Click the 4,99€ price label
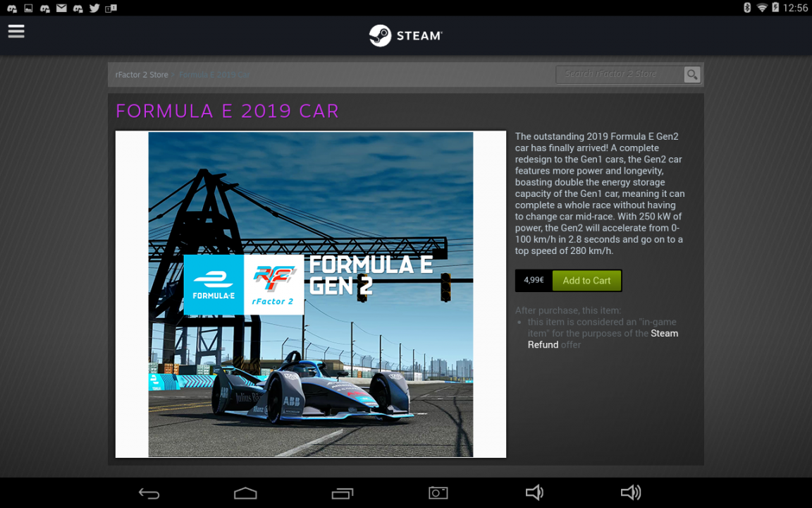 (x=534, y=280)
